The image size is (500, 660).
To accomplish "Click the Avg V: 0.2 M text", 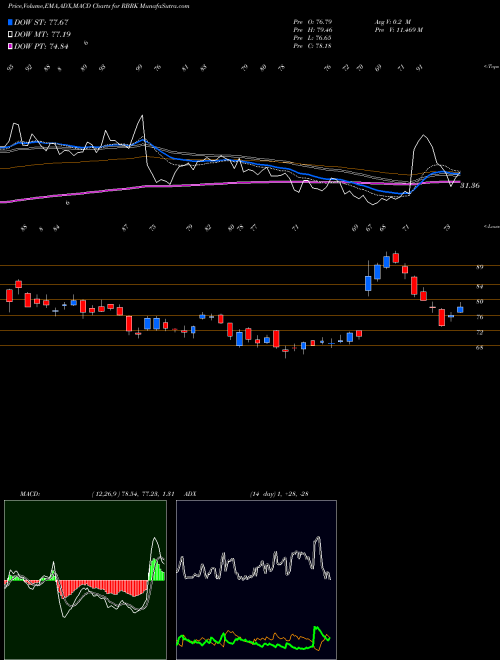I will [392, 21].
